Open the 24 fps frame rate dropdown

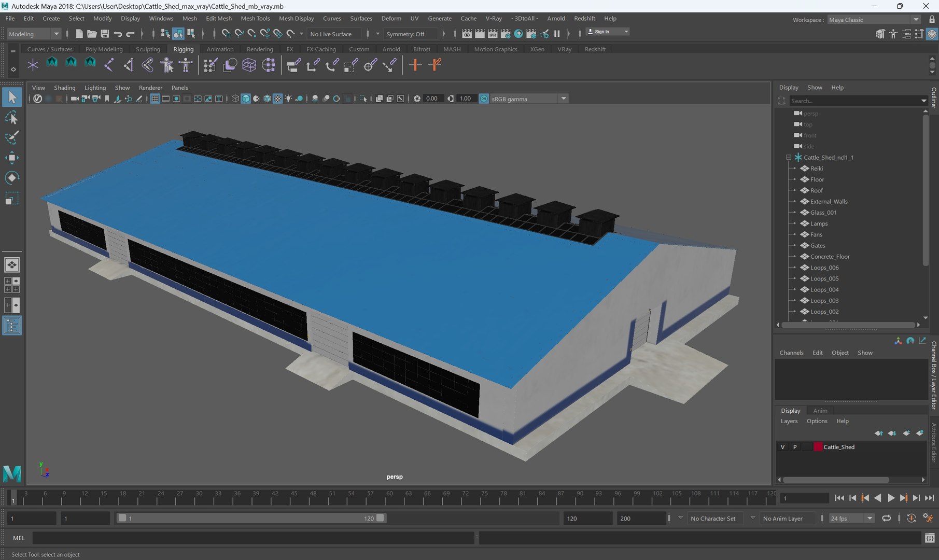coord(851,518)
